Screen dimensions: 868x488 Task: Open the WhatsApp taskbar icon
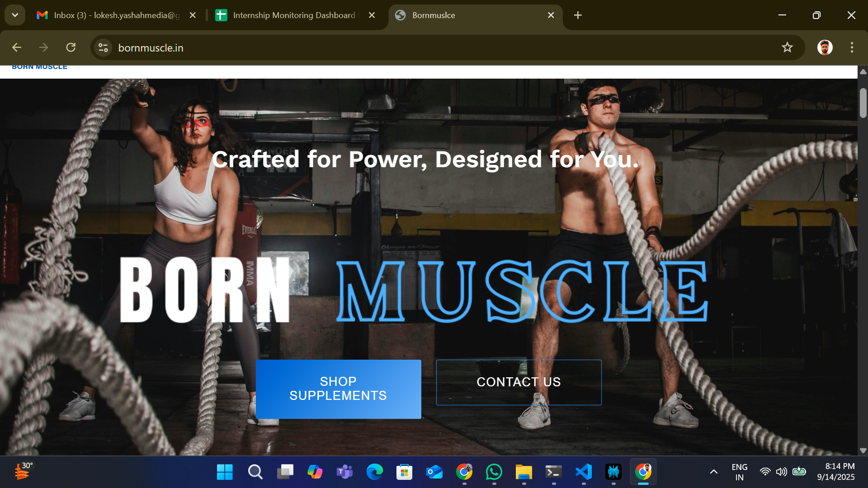(494, 472)
